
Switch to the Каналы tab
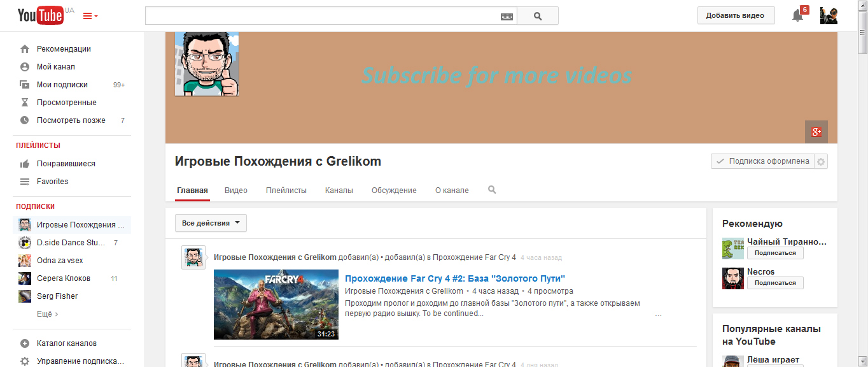point(339,191)
